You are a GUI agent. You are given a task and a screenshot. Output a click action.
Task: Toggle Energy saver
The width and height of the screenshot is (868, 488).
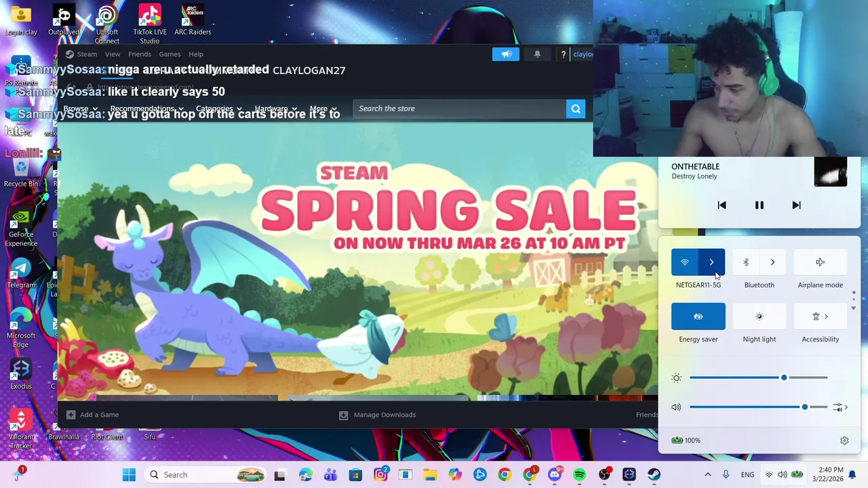[x=698, y=317]
